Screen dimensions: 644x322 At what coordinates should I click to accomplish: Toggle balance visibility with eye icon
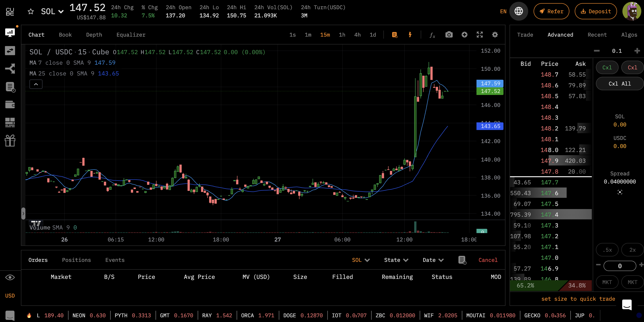point(10,277)
